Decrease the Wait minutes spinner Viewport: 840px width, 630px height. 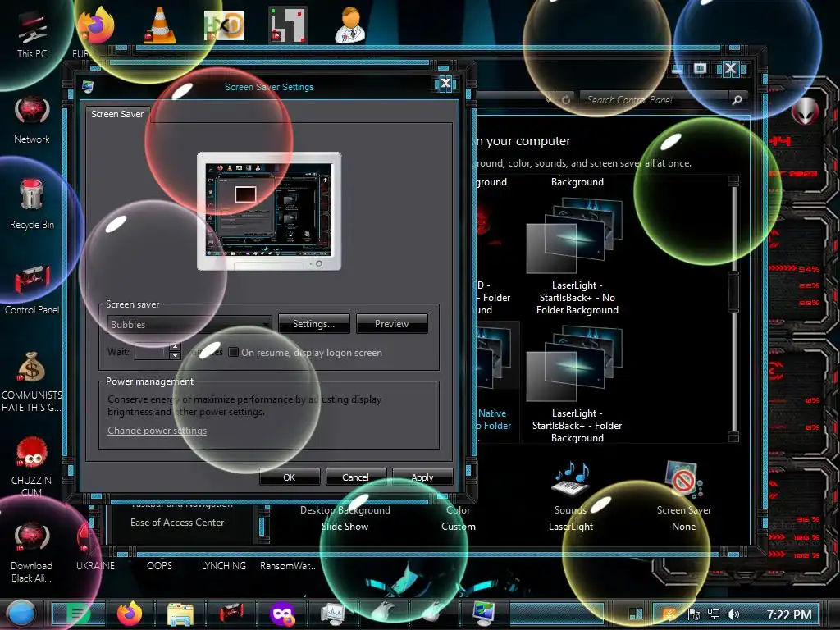[175, 356]
